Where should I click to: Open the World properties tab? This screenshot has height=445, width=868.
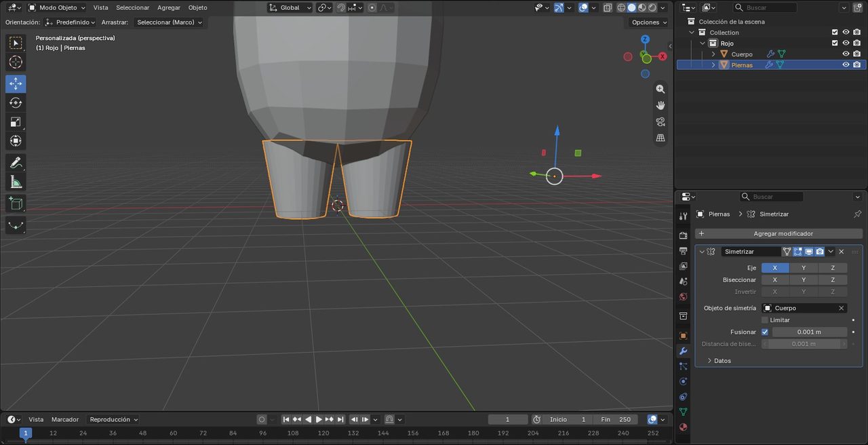point(683,297)
